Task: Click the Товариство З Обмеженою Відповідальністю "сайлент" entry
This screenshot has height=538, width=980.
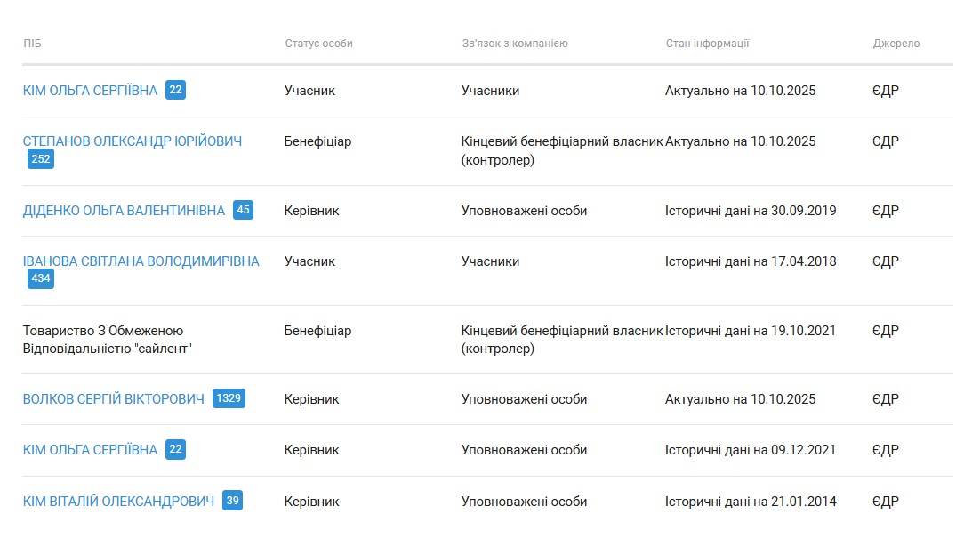Action: point(107,340)
